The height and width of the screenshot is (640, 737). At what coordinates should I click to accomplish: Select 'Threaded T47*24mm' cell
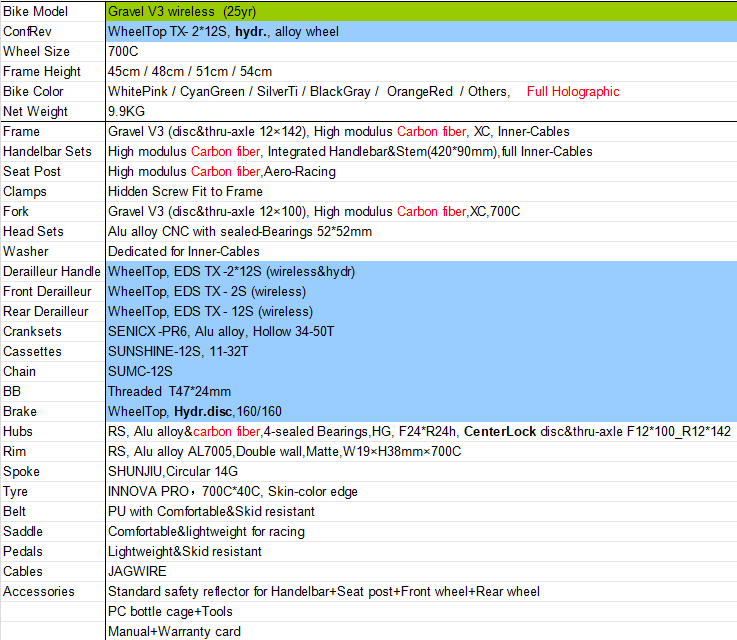[421, 391]
